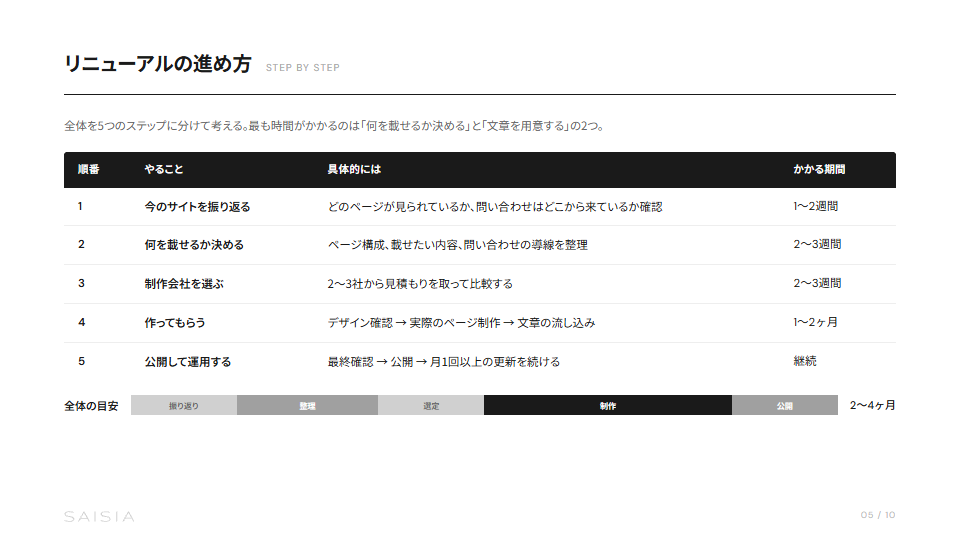Click the STEP BY STEP subtitle text

point(303,68)
